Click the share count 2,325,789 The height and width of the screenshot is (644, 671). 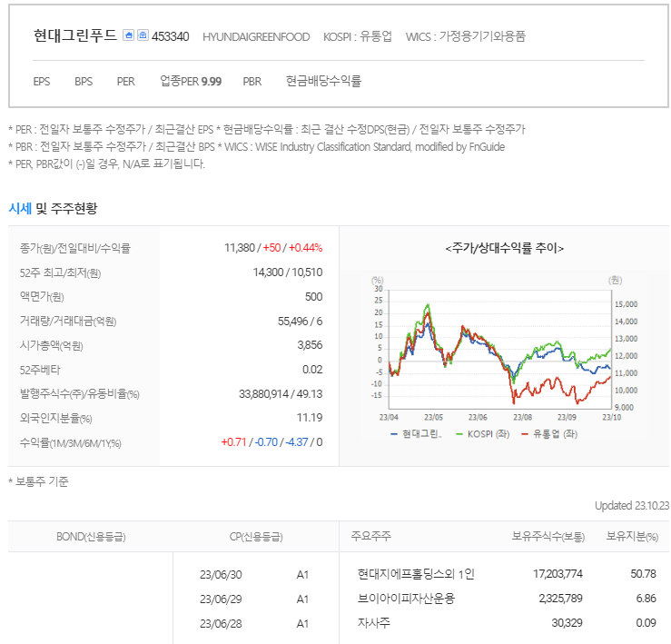[x=560, y=599]
